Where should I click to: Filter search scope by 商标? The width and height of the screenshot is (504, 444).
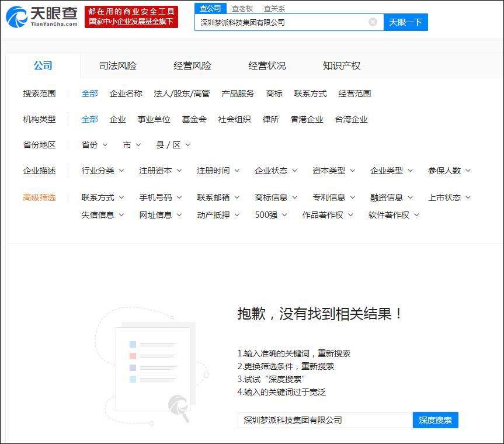[274, 93]
